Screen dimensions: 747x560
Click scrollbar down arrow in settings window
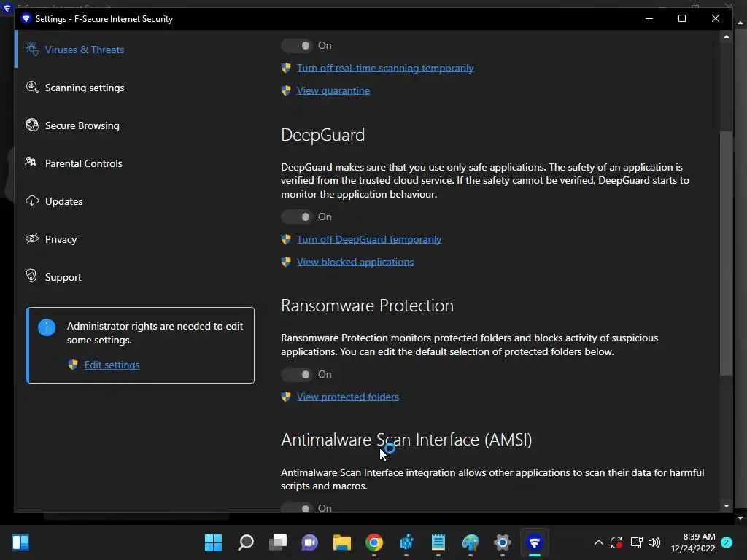coord(726,506)
